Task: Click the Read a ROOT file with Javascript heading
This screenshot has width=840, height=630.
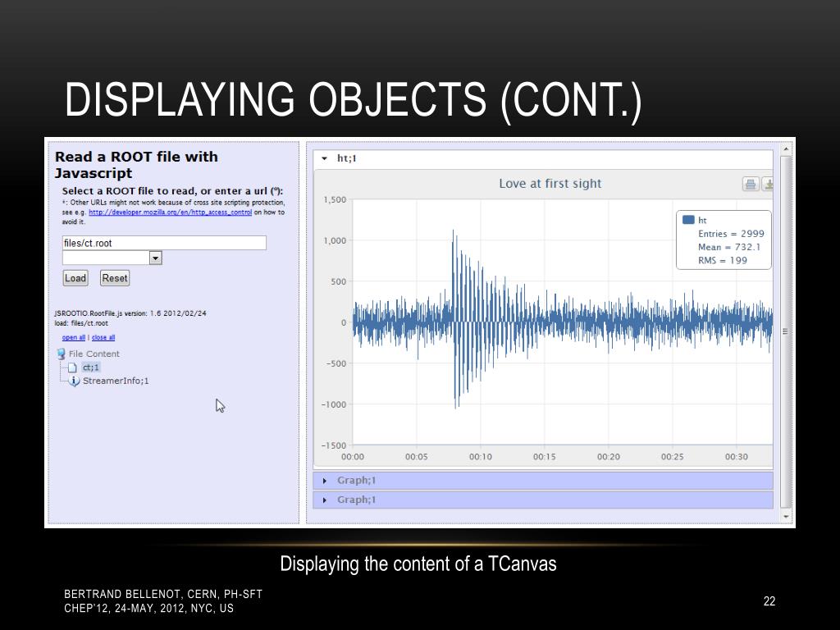Action: coord(137,165)
